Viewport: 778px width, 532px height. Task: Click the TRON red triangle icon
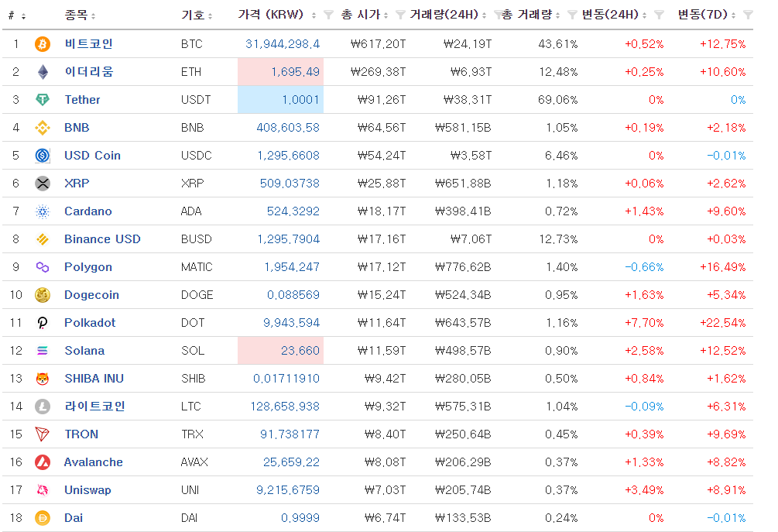(x=43, y=434)
